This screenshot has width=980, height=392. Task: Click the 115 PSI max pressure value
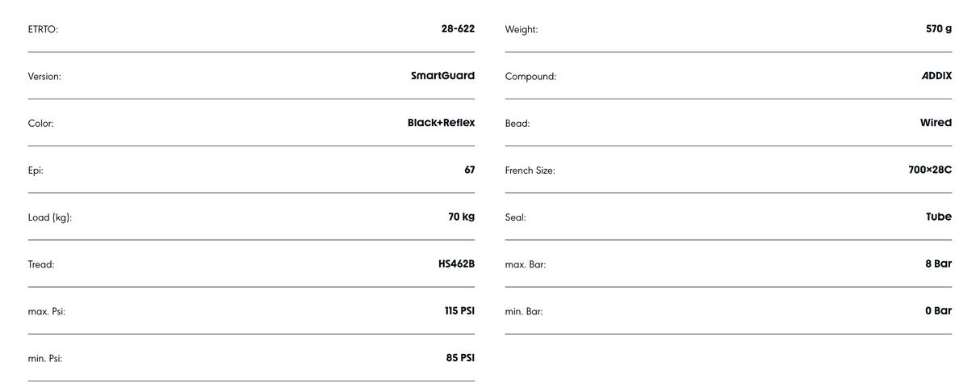click(459, 310)
